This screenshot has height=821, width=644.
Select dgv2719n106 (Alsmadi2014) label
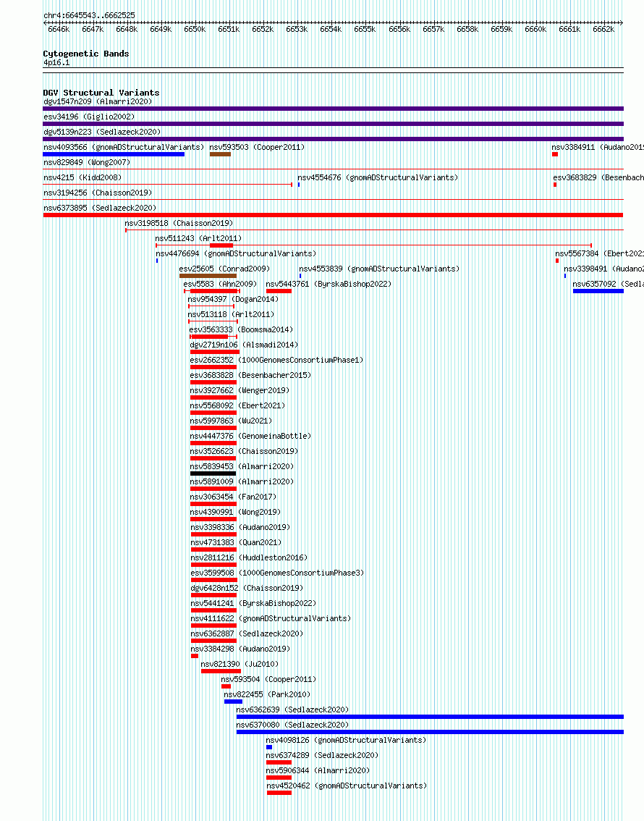[245, 345]
